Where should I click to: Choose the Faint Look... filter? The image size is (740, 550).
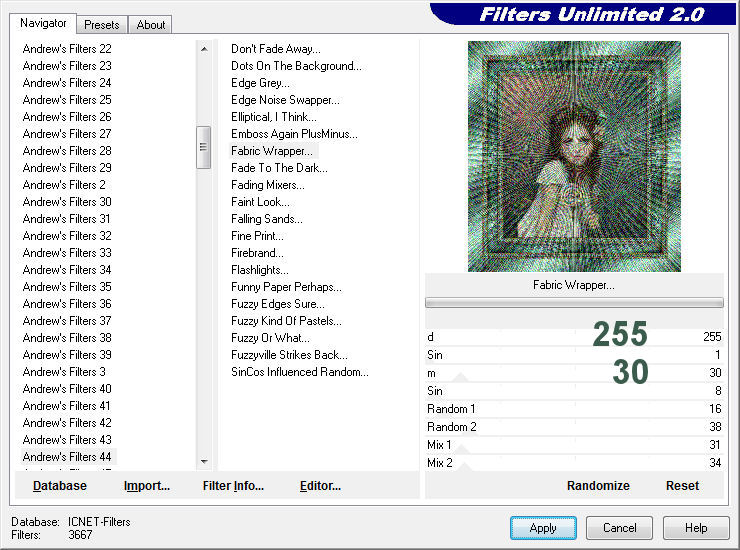[x=261, y=202]
